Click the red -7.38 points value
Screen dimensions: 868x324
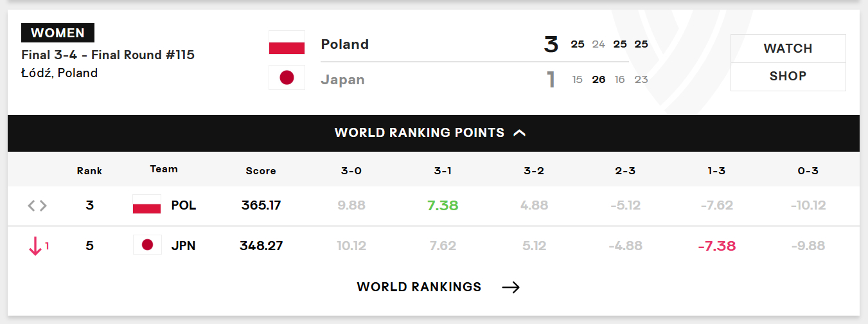[x=716, y=246]
